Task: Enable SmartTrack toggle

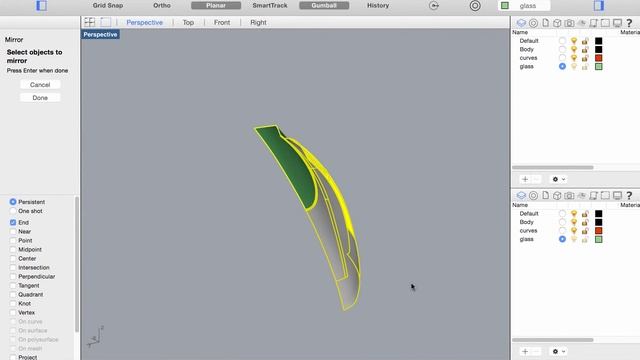Action: [x=270, y=6]
